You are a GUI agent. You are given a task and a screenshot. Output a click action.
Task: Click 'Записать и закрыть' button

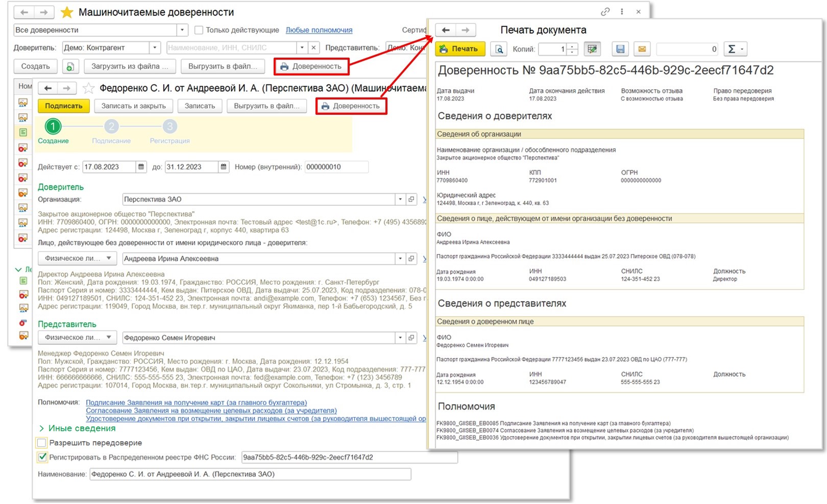tap(134, 106)
